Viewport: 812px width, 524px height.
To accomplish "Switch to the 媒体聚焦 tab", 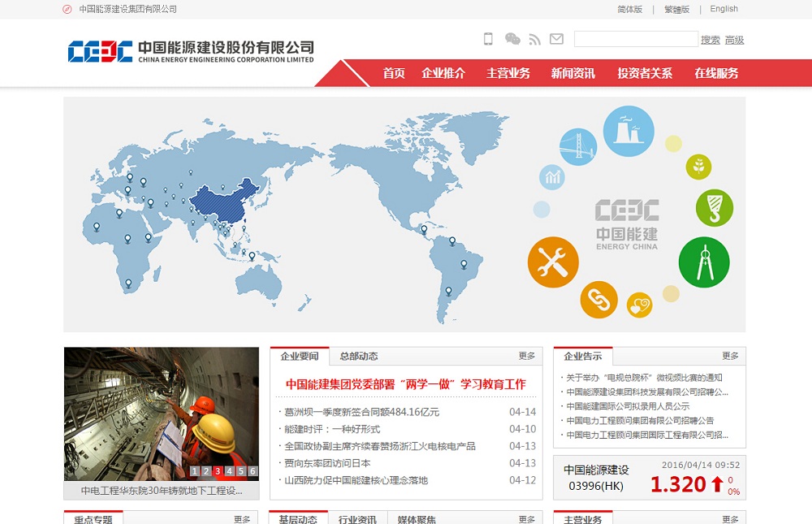I will [x=417, y=518].
